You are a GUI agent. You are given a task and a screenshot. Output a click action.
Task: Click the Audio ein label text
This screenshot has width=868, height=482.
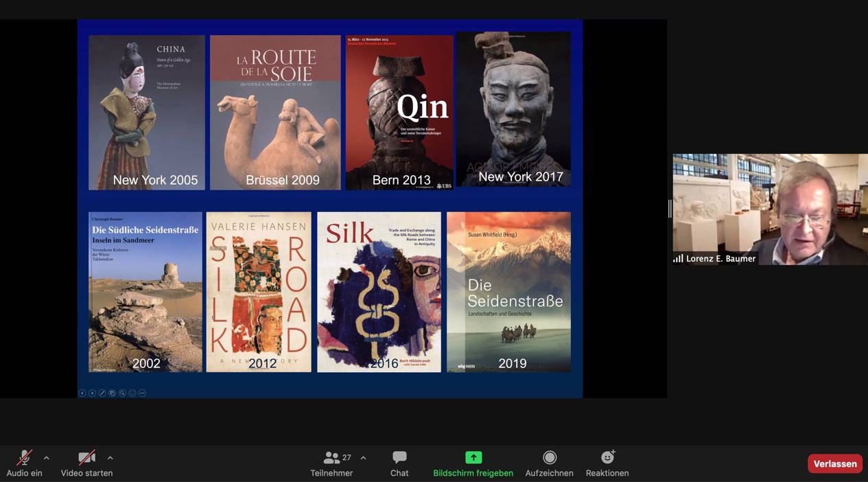pos(25,473)
